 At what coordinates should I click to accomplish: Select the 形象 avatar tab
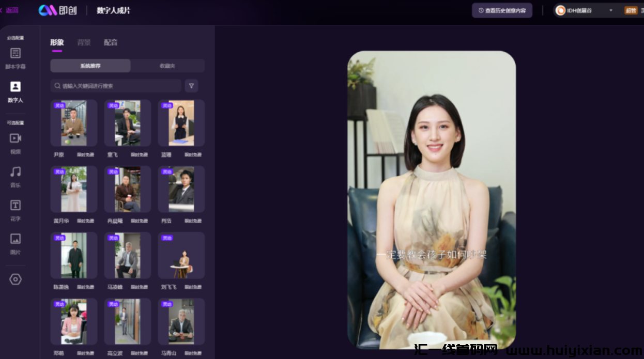[57, 42]
